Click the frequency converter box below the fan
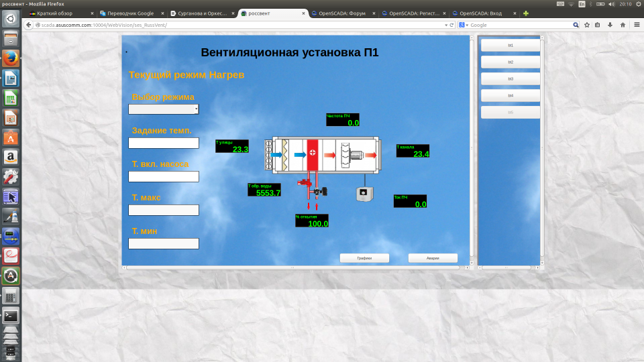The width and height of the screenshot is (644, 362). click(365, 194)
